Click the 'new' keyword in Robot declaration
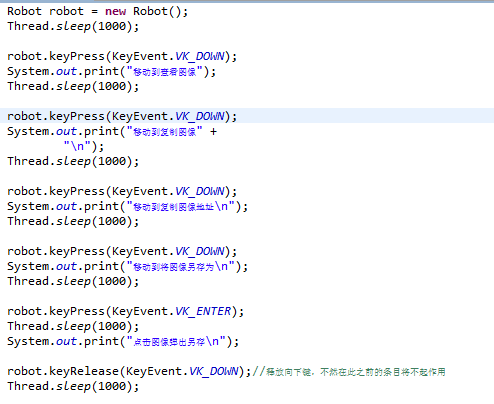Screen dimensions: 494x404 [115, 11]
